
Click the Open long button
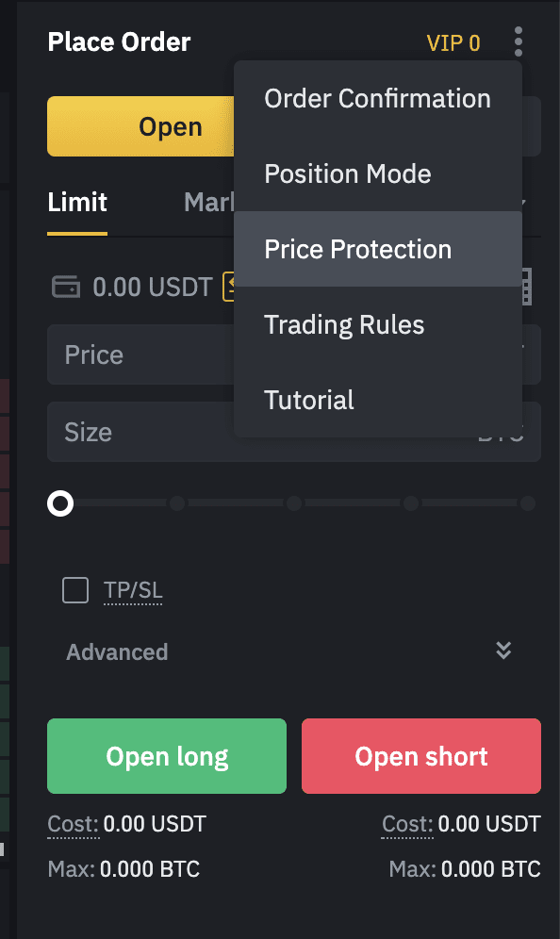(167, 756)
